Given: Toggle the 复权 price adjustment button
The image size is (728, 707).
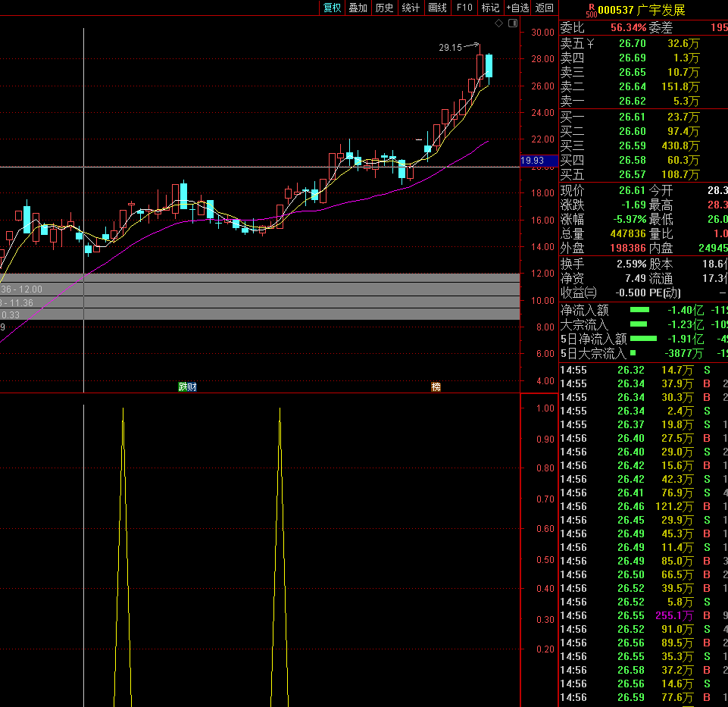Looking at the screenshot, I should [x=332, y=8].
